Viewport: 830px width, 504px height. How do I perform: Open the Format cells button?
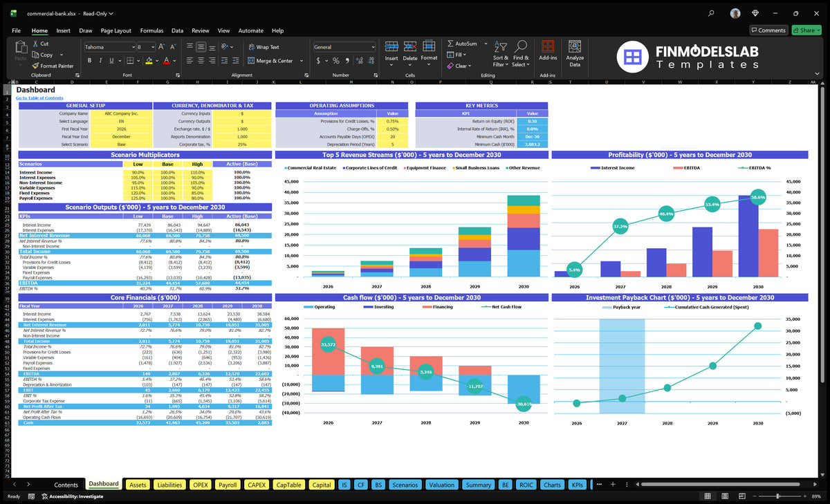tap(429, 51)
